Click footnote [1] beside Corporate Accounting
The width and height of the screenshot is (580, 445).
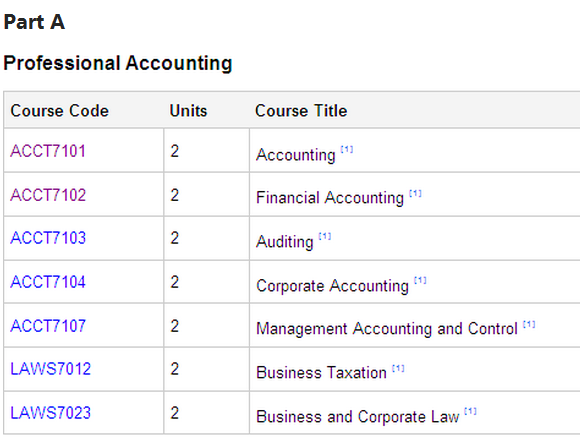click(420, 280)
